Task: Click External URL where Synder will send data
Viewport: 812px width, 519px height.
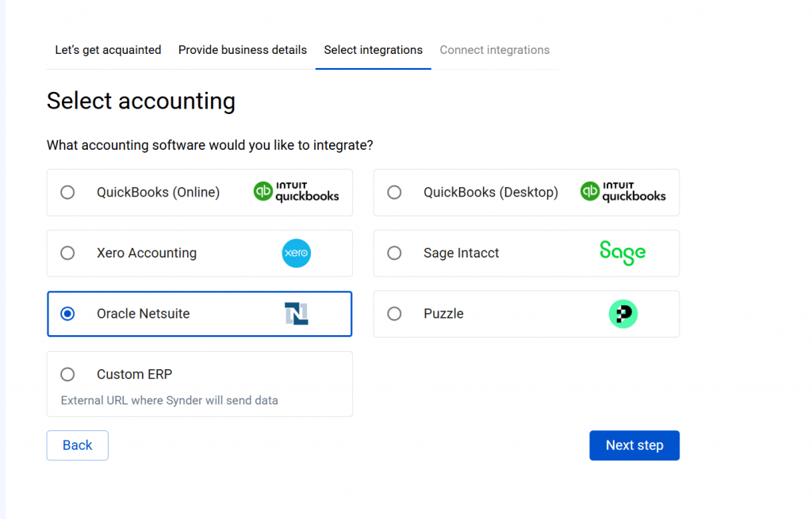Action: [170, 400]
